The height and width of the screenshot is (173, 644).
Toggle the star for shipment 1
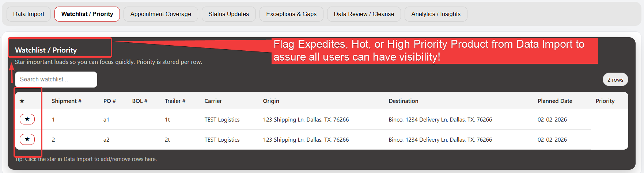(x=27, y=119)
